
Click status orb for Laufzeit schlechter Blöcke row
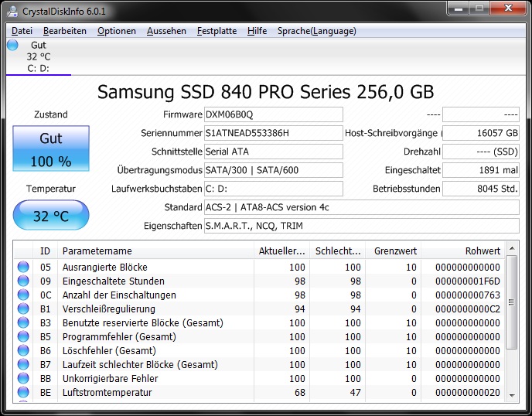[23, 364]
